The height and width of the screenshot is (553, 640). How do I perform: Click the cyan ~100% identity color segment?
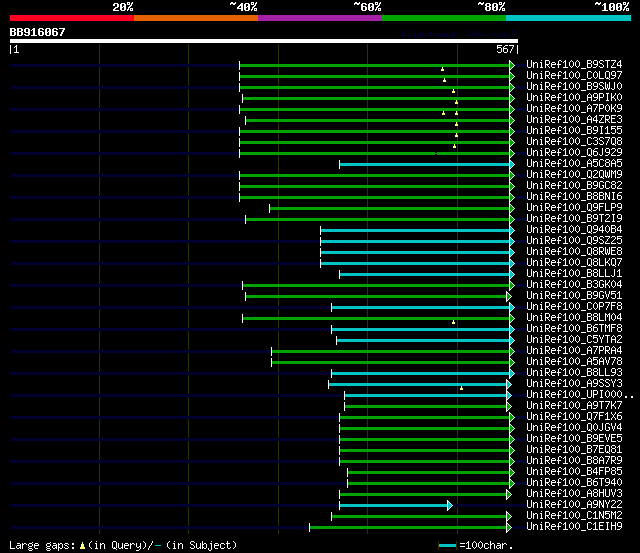click(x=569, y=18)
